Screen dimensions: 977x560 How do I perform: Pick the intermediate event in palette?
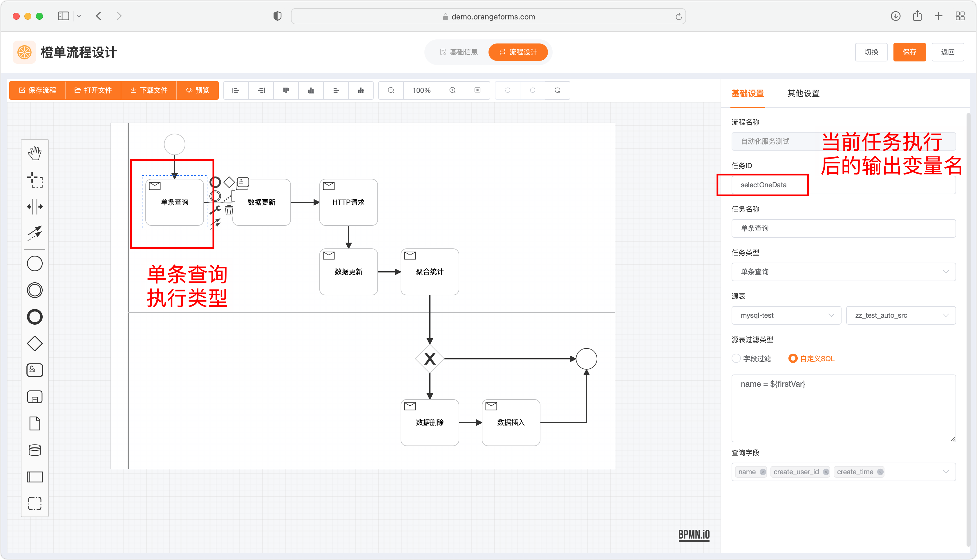(x=35, y=290)
